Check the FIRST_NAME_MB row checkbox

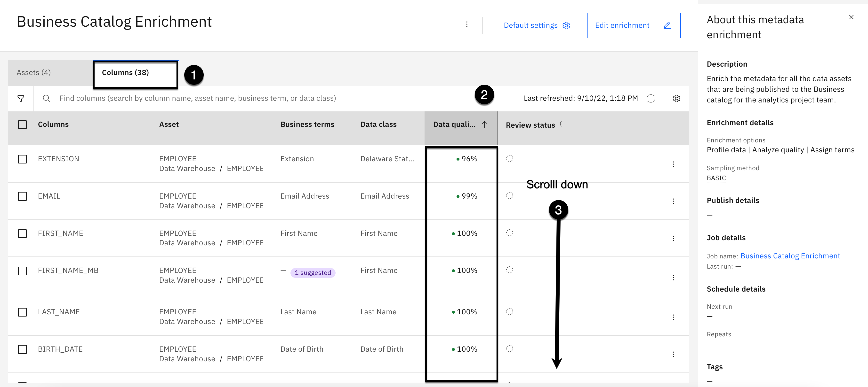click(23, 271)
